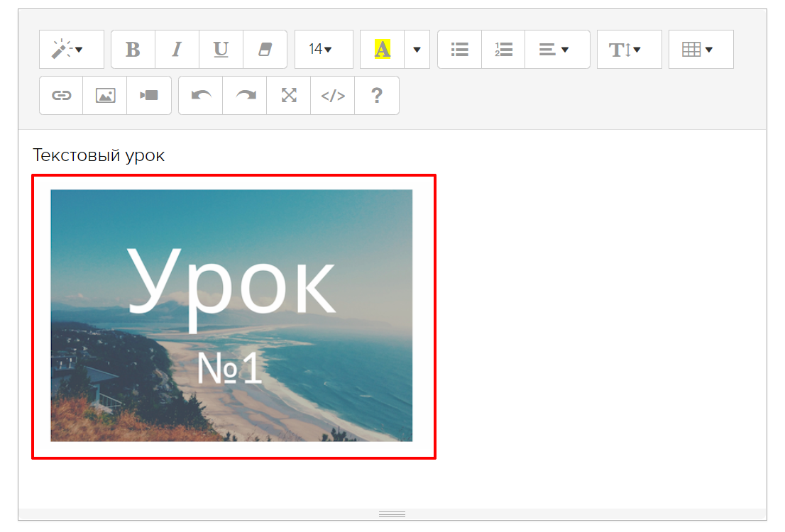Toggle underline formatting
This screenshot has height=532, width=785.
point(221,50)
